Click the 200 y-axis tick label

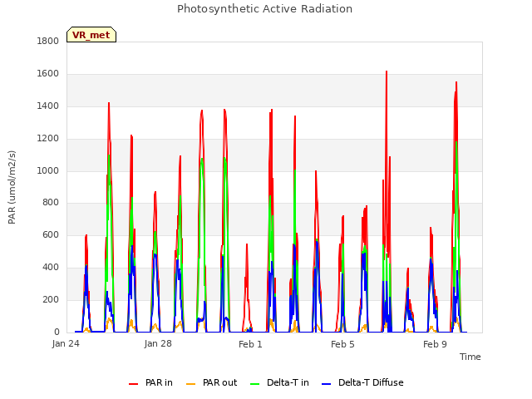click(51, 299)
